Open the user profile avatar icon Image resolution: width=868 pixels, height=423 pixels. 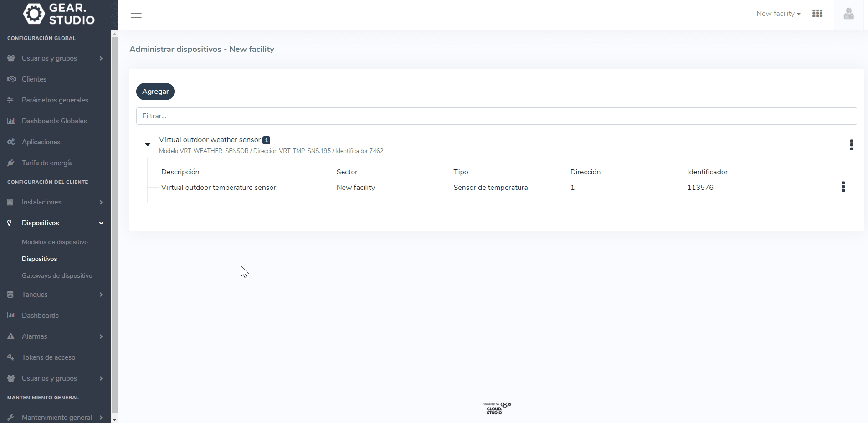848,14
